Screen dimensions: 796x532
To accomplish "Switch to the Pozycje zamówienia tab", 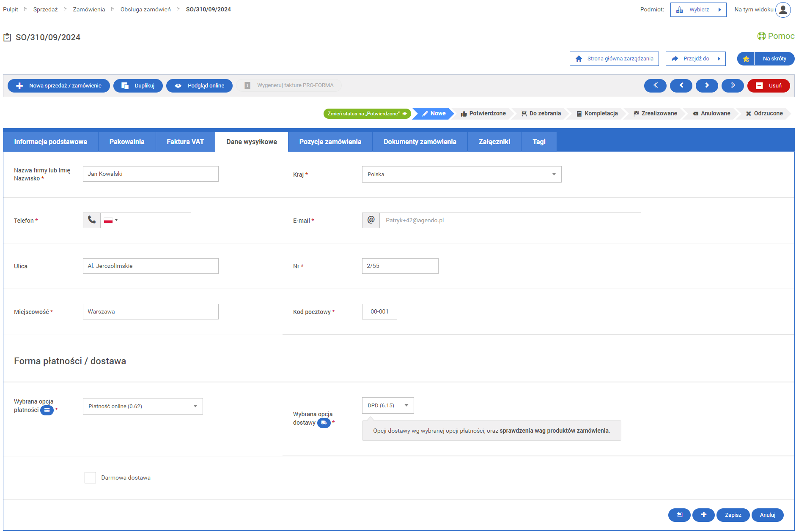I will coord(330,142).
